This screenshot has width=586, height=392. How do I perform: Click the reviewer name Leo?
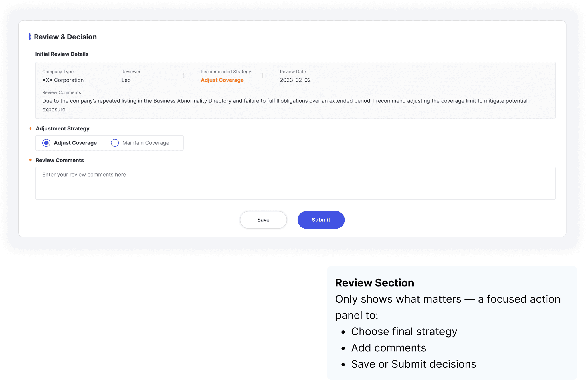click(x=126, y=80)
